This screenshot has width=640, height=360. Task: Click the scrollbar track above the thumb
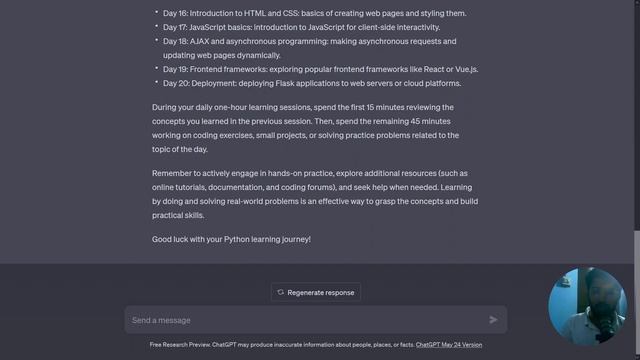coord(637,114)
